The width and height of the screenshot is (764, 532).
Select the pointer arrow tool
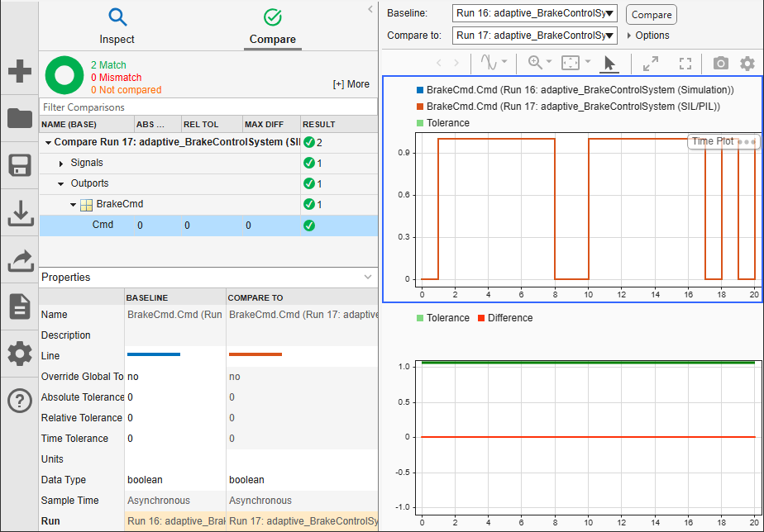tap(609, 64)
